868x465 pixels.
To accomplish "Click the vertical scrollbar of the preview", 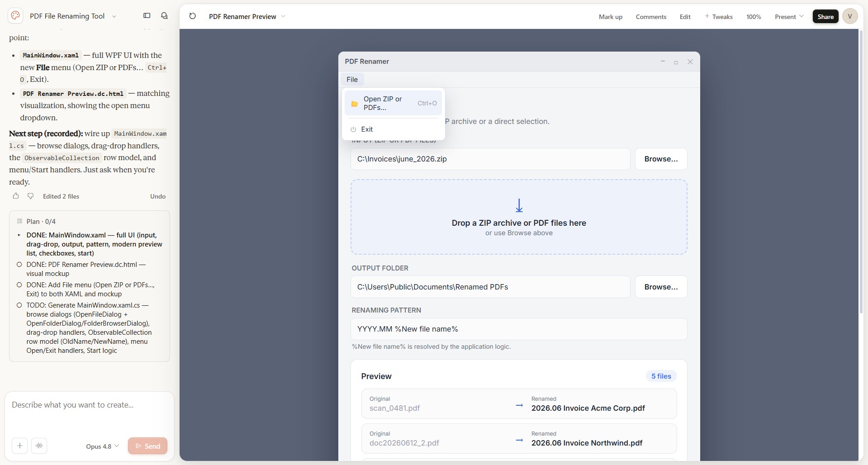I will point(862,172).
